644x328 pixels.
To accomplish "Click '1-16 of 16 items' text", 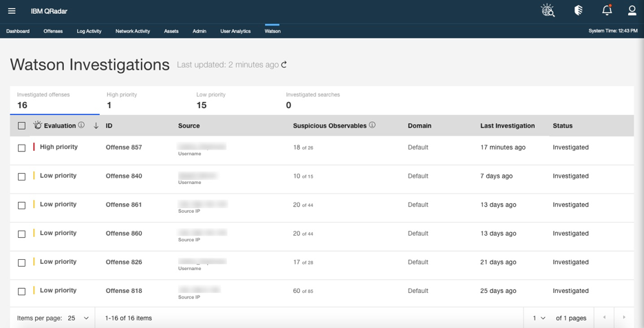I will coord(129,318).
